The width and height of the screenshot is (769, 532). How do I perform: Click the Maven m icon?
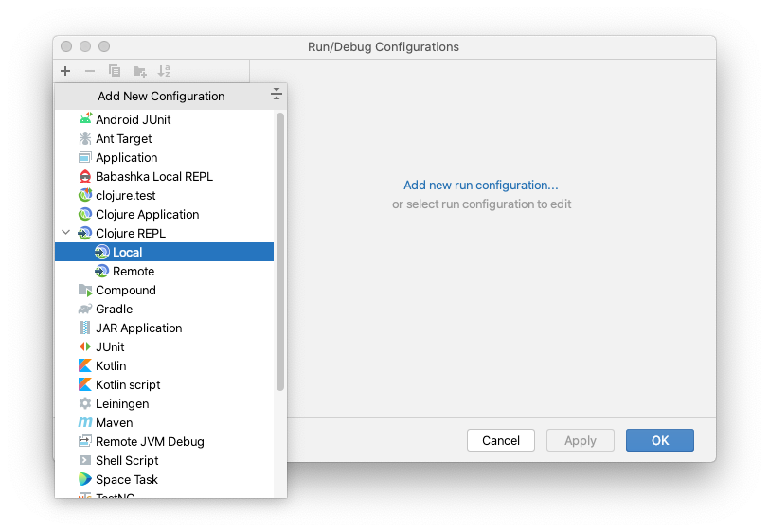point(85,422)
